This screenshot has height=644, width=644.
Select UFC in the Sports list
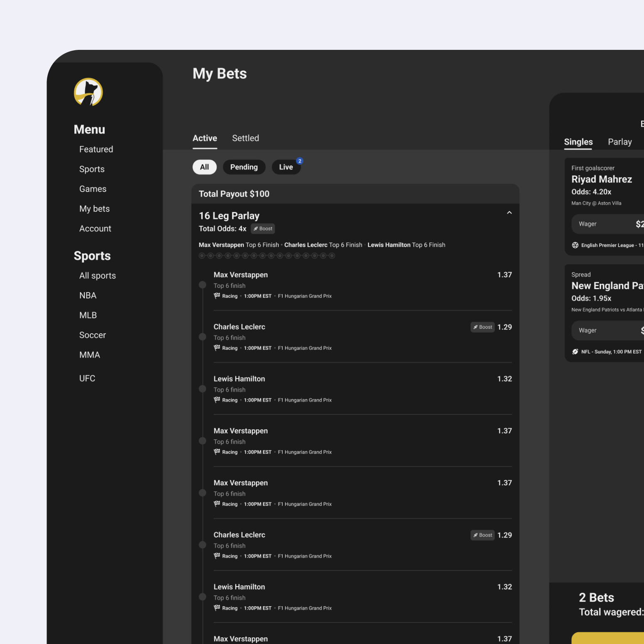point(87,379)
